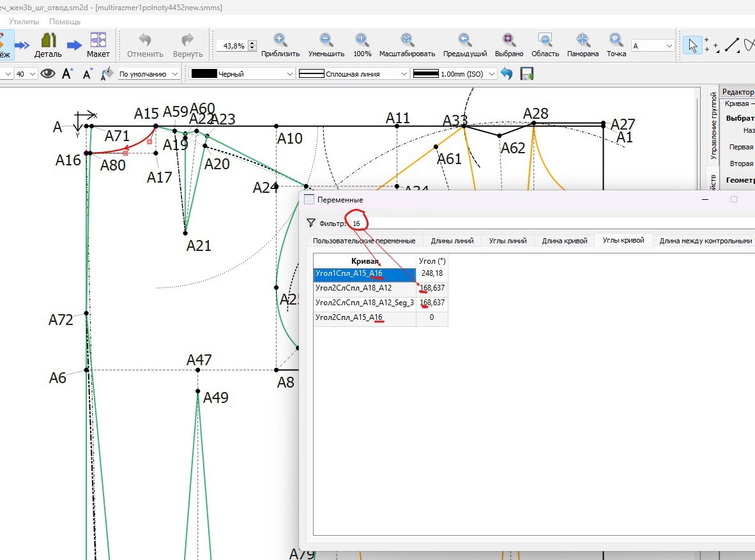Click the save line style floppy icon

(x=527, y=73)
